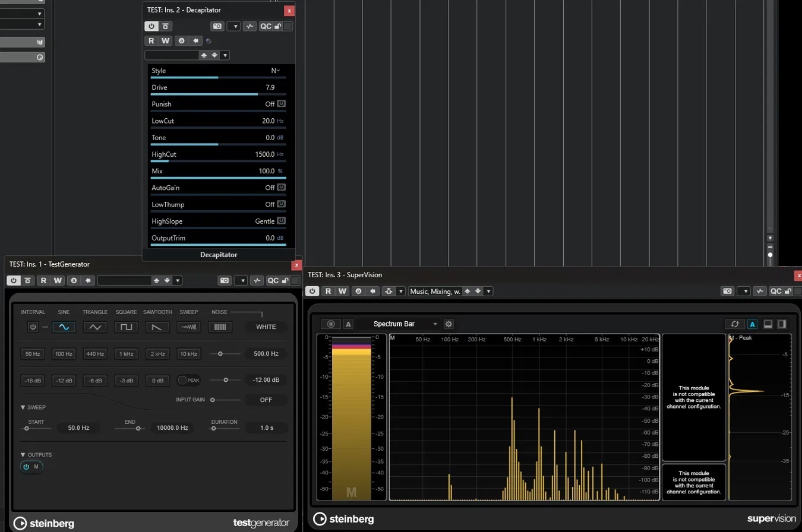Click the sweep duration value 1.0 s
The image size is (802, 532).
[x=267, y=427]
